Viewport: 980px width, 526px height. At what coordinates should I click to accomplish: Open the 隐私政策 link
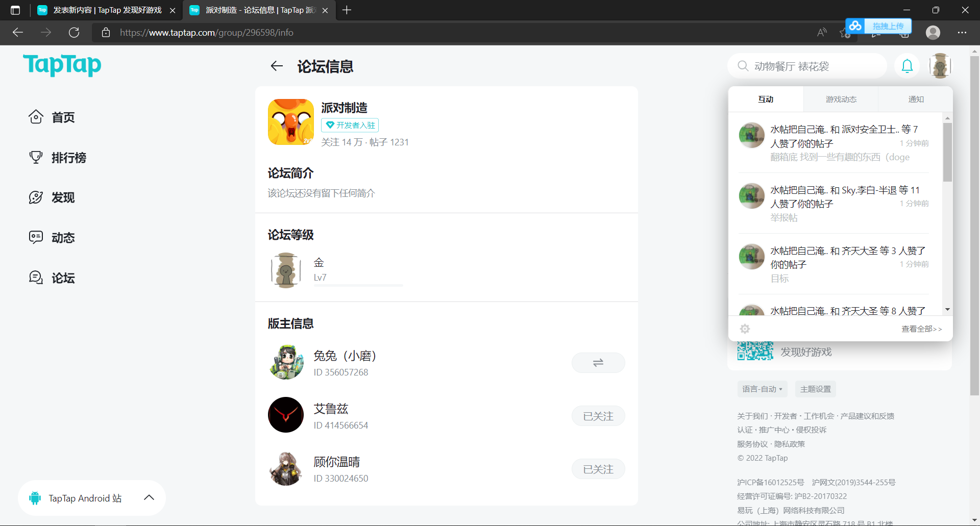pyautogui.click(x=790, y=444)
